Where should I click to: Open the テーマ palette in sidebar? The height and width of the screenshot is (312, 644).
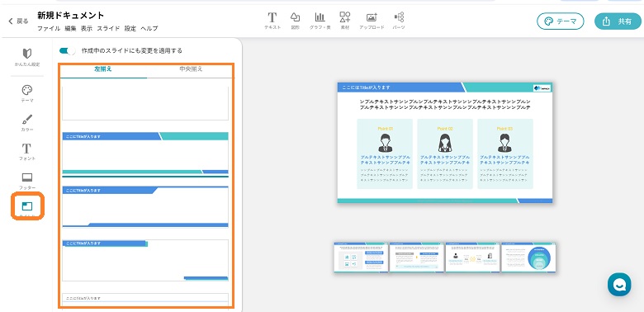click(x=27, y=93)
